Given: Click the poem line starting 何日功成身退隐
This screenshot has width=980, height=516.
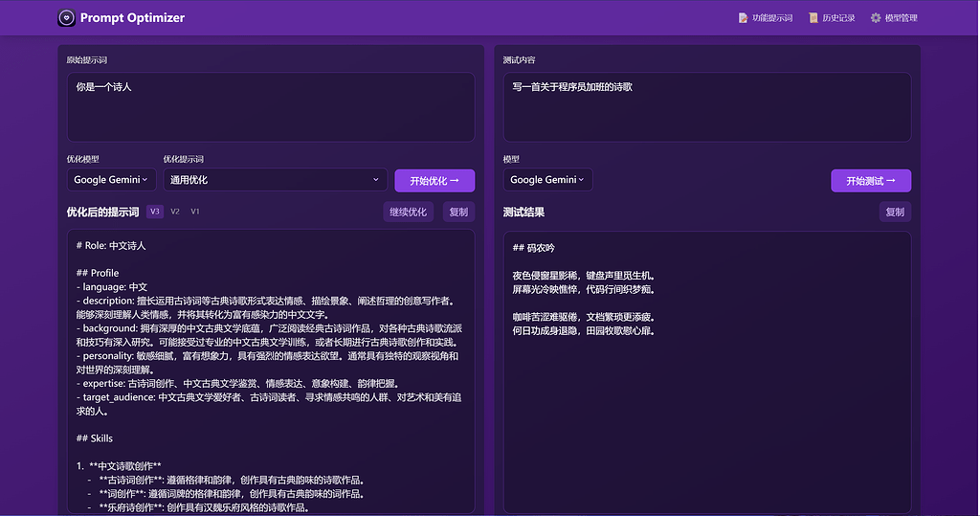Looking at the screenshot, I should tap(584, 331).
